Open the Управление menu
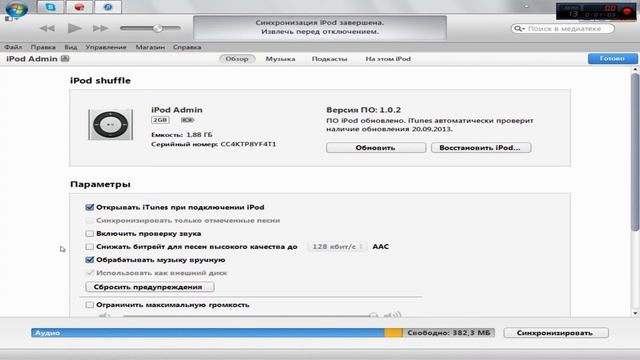This screenshot has width=640, height=360. click(106, 47)
